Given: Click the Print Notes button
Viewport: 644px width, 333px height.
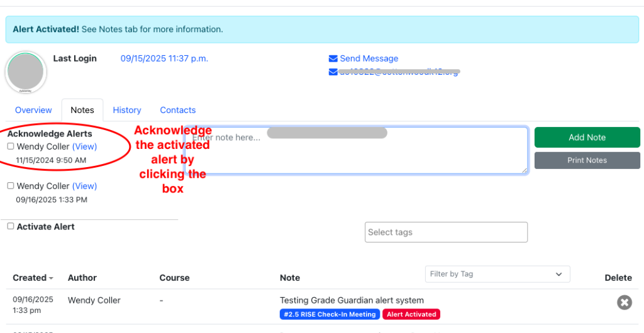Looking at the screenshot, I should [587, 160].
